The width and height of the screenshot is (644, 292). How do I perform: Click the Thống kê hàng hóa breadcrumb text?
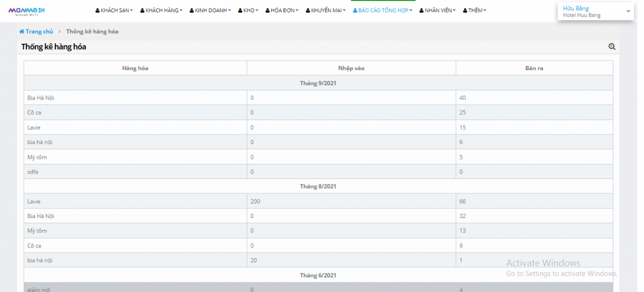(92, 32)
